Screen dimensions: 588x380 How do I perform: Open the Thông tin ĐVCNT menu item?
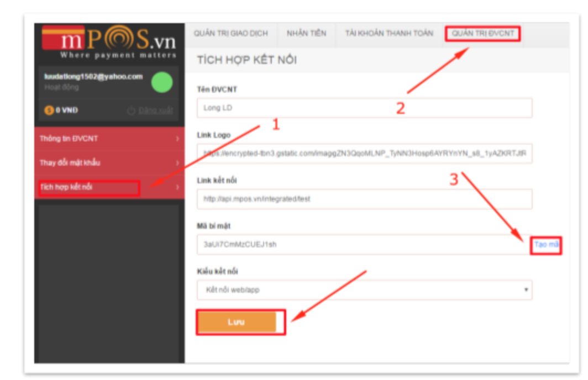coord(109,139)
